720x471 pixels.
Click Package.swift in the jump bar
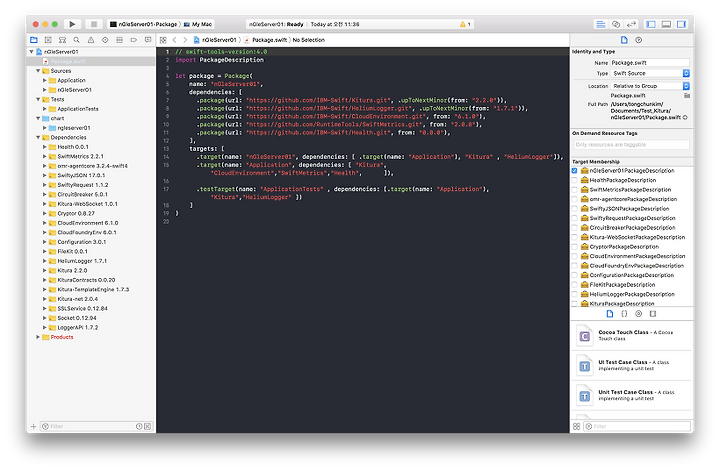[x=265, y=40]
